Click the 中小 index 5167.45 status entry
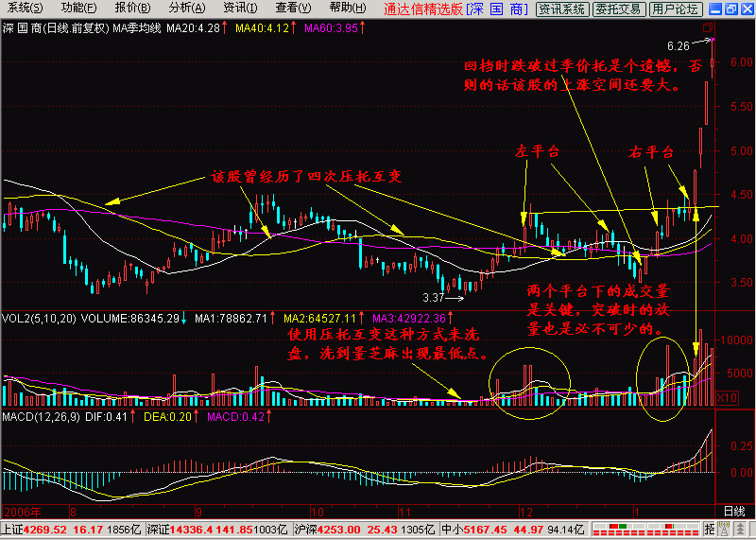 click(513, 528)
